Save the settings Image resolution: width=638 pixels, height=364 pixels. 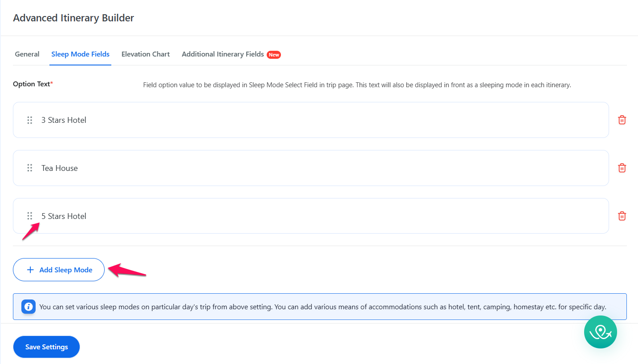click(x=46, y=347)
